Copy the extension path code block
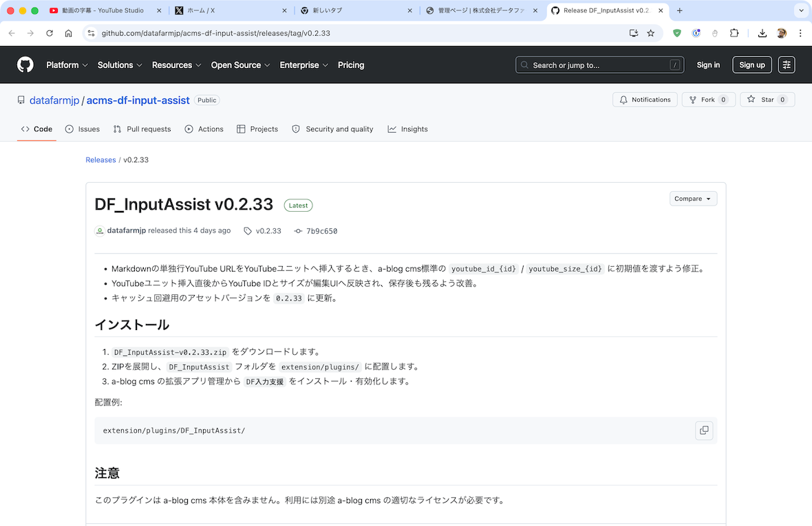Screen dimensions: 812x526 coord(704,430)
